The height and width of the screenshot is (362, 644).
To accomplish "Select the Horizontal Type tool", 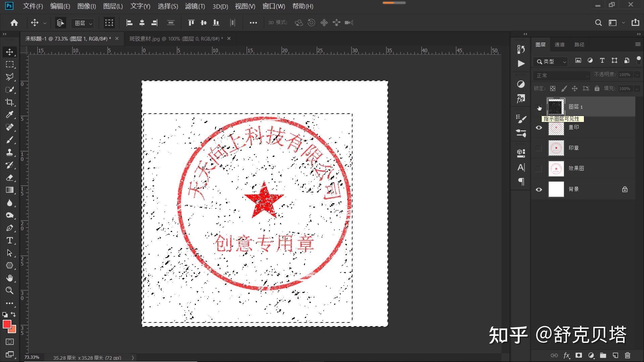I will click(9, 240).
